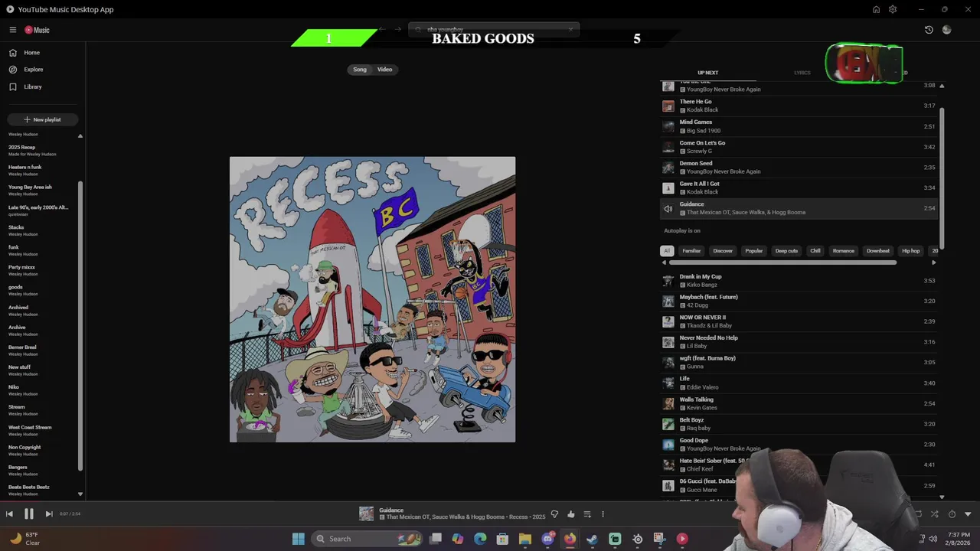Screen dimensions: 980x551
Task: Save Guidance to playlist icon
Action: point(587,514)
